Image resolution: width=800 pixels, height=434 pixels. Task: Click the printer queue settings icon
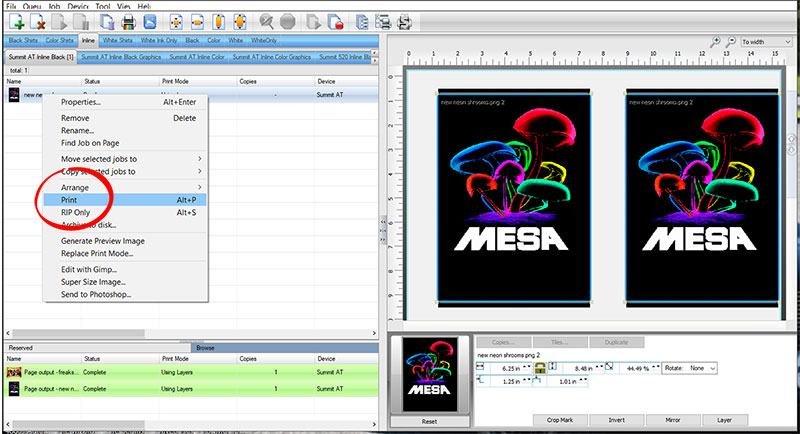383,22
